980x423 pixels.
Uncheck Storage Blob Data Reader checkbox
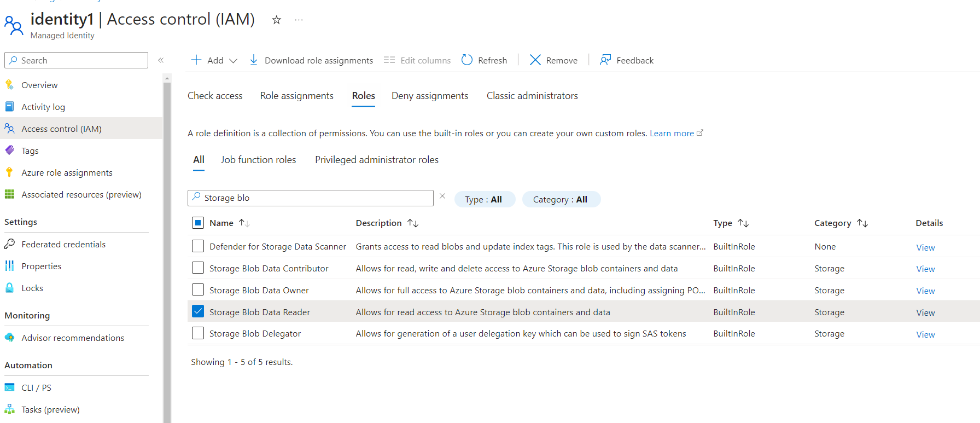click(198, 311)
